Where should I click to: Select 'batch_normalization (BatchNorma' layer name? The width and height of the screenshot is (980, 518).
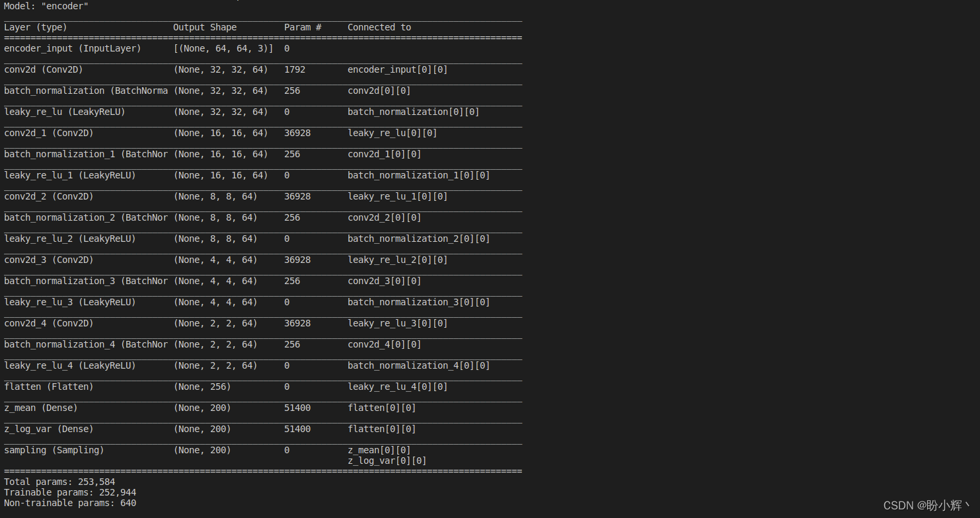[x=86, y=91]
